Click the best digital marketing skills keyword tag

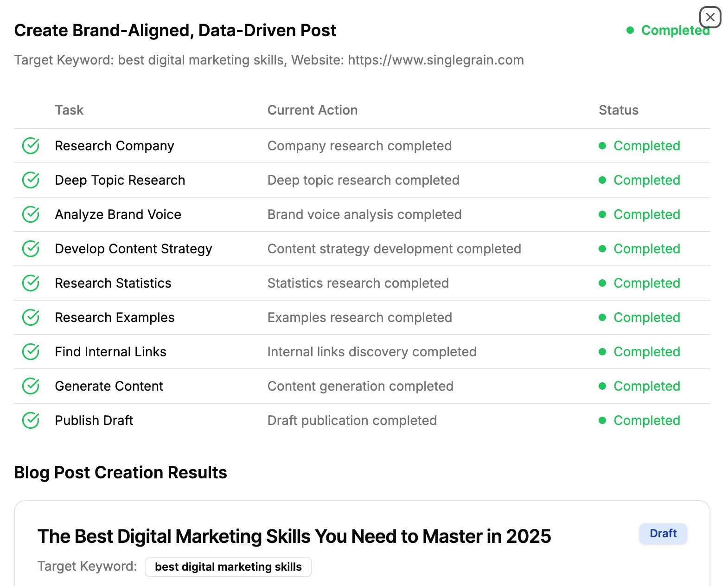(228, 567)
